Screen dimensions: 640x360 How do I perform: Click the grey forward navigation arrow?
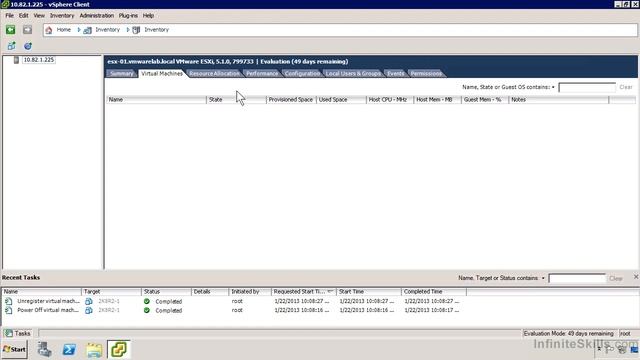pyautogui.click(x=27, y=30)
